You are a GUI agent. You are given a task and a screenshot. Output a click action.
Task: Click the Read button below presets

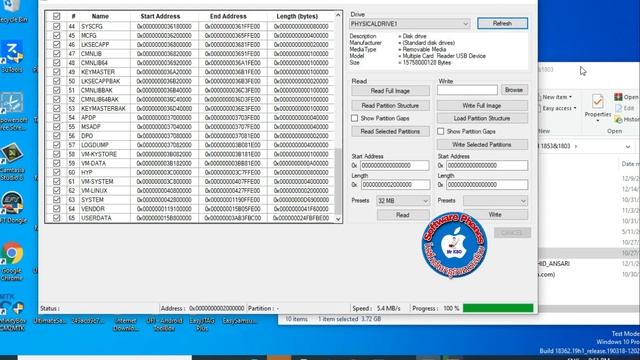(x=403, y=215)
